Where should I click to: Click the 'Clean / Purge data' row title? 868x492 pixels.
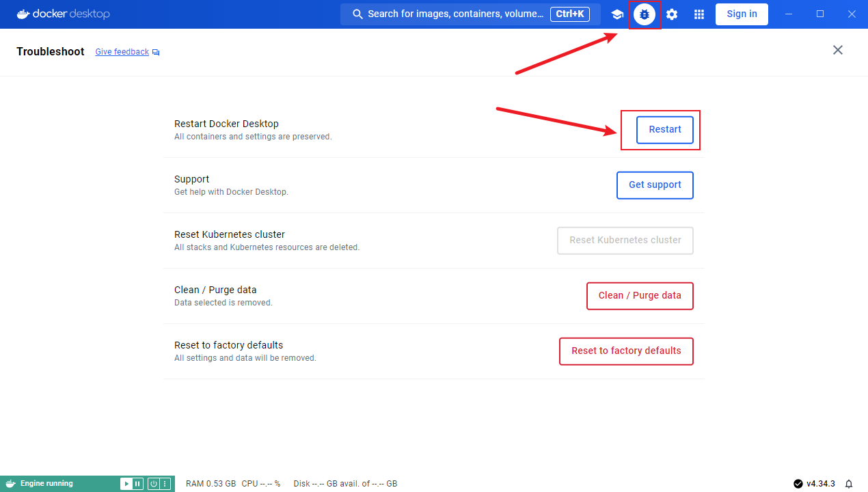click(215, 290)
